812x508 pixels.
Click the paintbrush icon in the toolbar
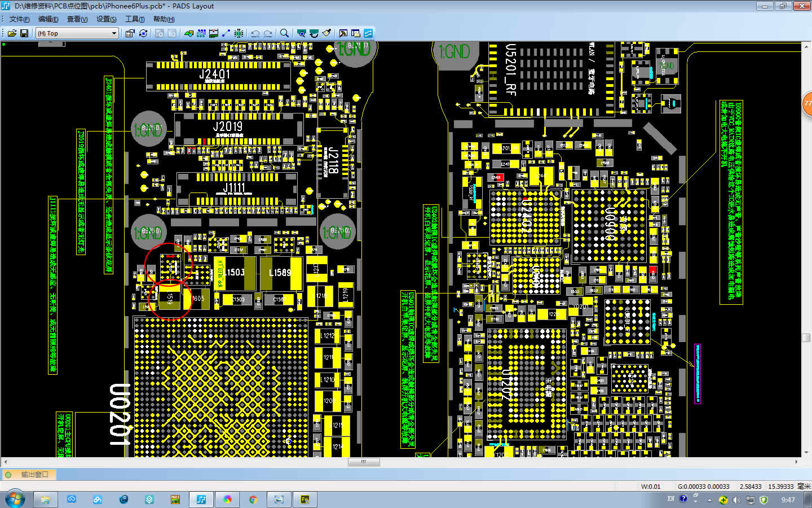pyautogui.click(x=326, y=33)
